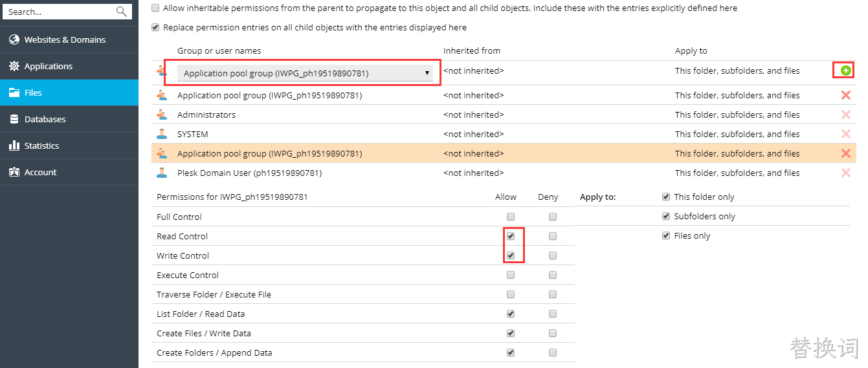Tick Deny for Execute Control
The height and width of the screenshot is (368, 868).
click(553, 275)
